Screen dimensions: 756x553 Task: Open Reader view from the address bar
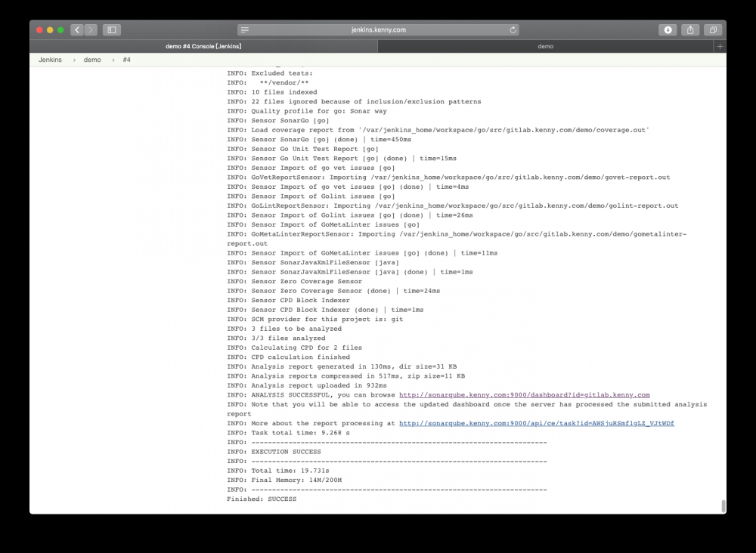point(243,30)
